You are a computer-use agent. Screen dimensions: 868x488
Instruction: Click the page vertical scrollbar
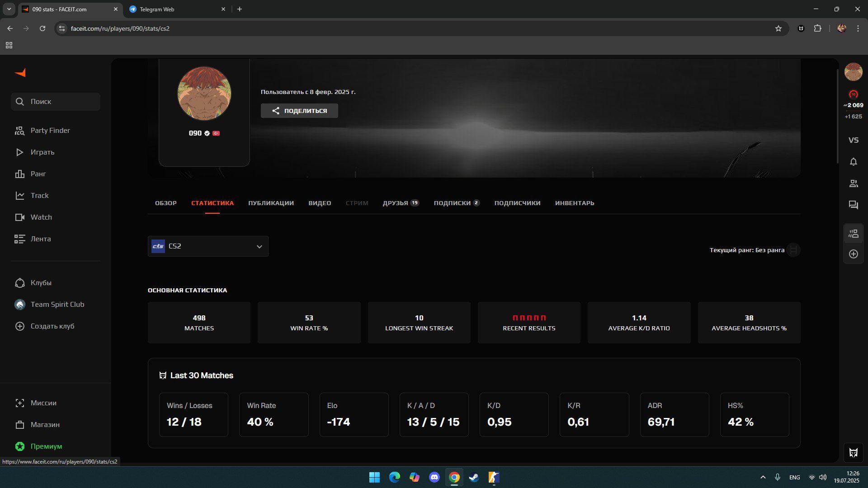click(837, 117)
